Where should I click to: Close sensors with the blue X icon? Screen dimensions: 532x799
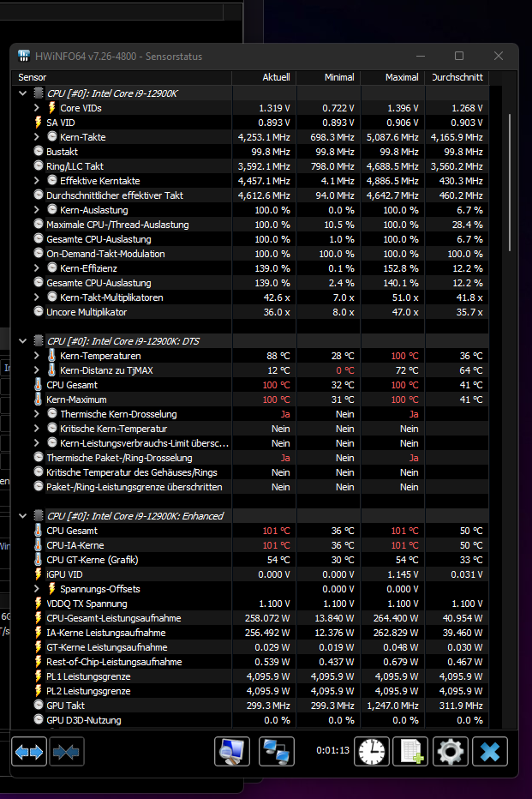pos(490,752)
